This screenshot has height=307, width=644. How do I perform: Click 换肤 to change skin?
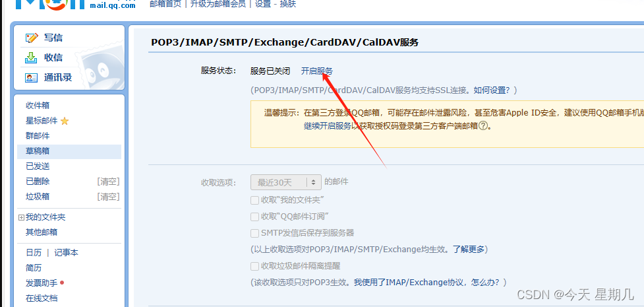tap(287, 4)
